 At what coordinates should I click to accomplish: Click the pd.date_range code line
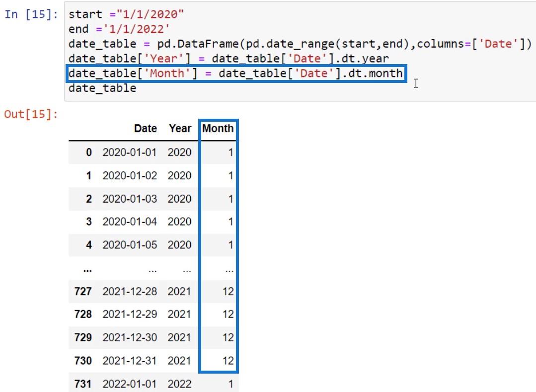coord(300,44)
